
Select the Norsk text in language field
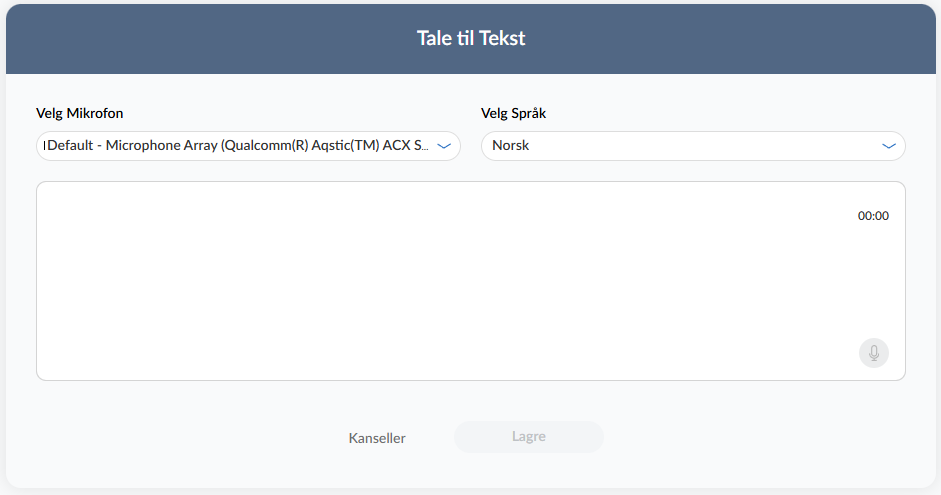tap(511, 146)
